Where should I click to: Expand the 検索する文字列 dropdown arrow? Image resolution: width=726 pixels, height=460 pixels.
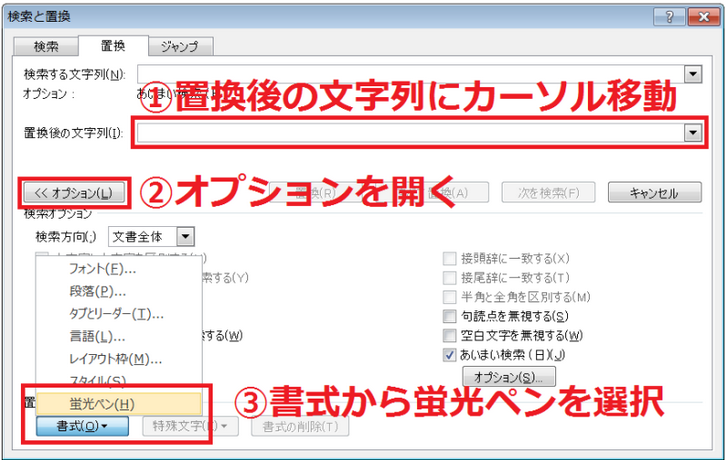point(691,74)
